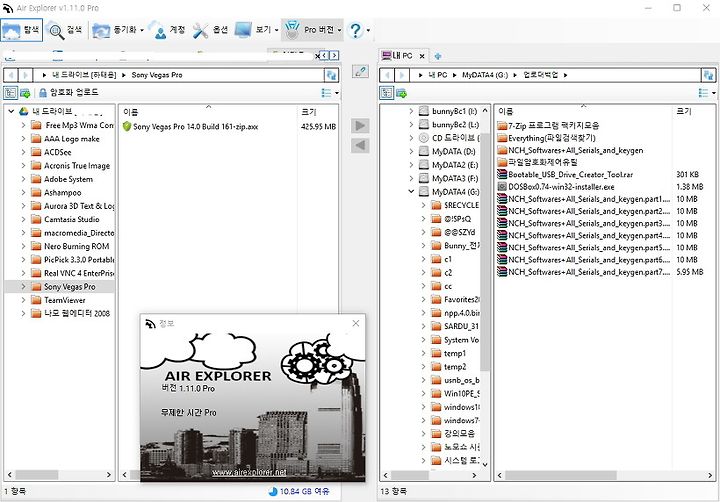Click right pane new folder icon
This screenshot has width=720, height=502.
coord(401,93)
